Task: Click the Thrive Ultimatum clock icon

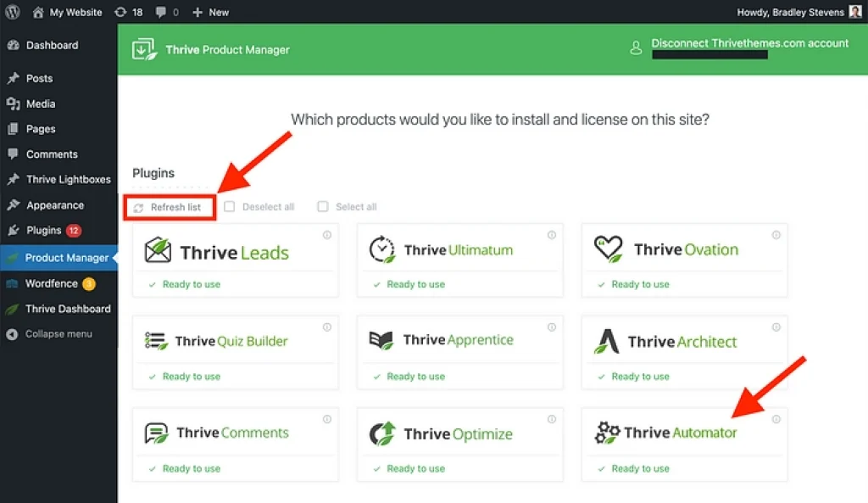Action: pos(382,249)
